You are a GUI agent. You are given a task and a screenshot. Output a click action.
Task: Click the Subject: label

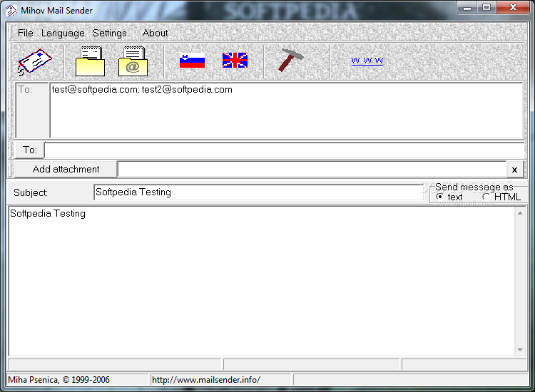31,192
